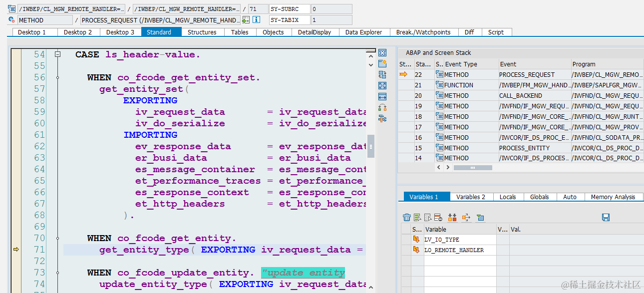Click the line 73 update entity comment
The width and height of the screenshot is (644, 293).
coord(303,273)
